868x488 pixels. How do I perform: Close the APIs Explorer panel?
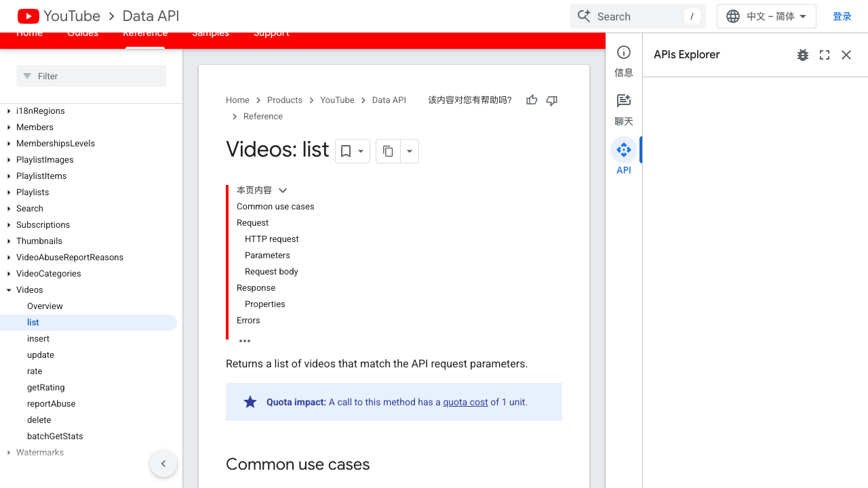846,55
